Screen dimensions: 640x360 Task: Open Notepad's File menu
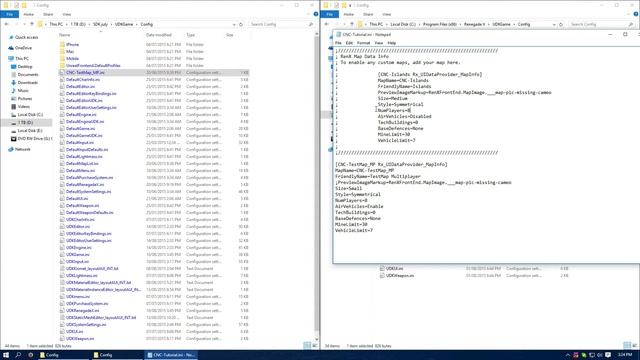(x=338, y=43)
